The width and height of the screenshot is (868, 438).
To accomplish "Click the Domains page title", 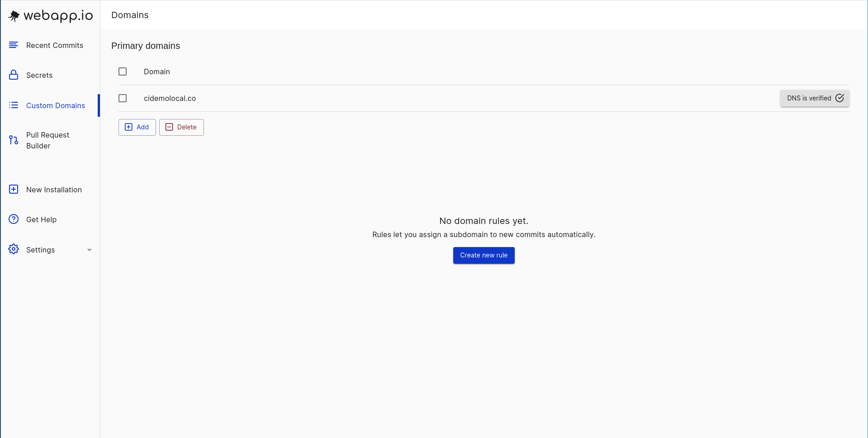I will (130, 15).
